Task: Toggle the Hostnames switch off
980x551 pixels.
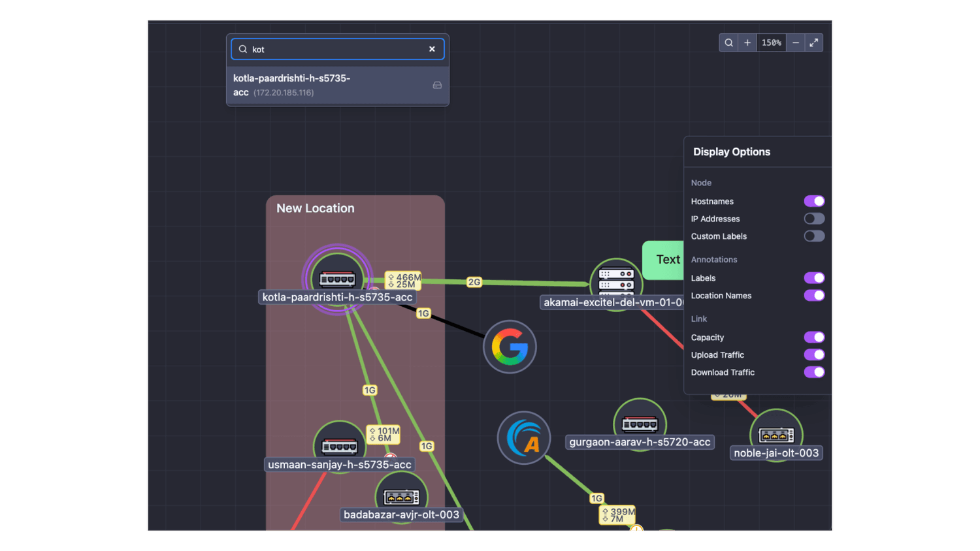Action: pyautogui.click(x=814, y=201)
